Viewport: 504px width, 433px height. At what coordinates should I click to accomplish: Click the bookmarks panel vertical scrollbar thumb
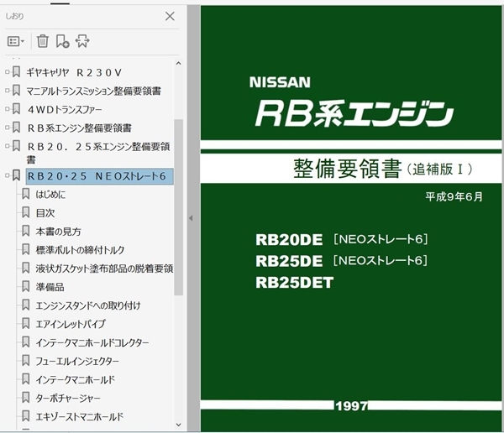point(178,207)
